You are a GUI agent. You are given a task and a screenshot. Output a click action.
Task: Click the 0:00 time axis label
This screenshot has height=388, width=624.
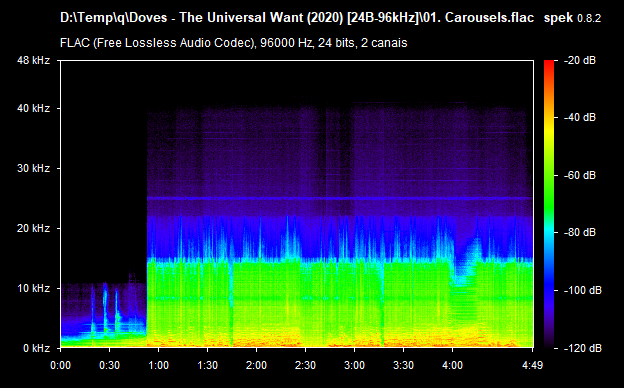(60, 365)
